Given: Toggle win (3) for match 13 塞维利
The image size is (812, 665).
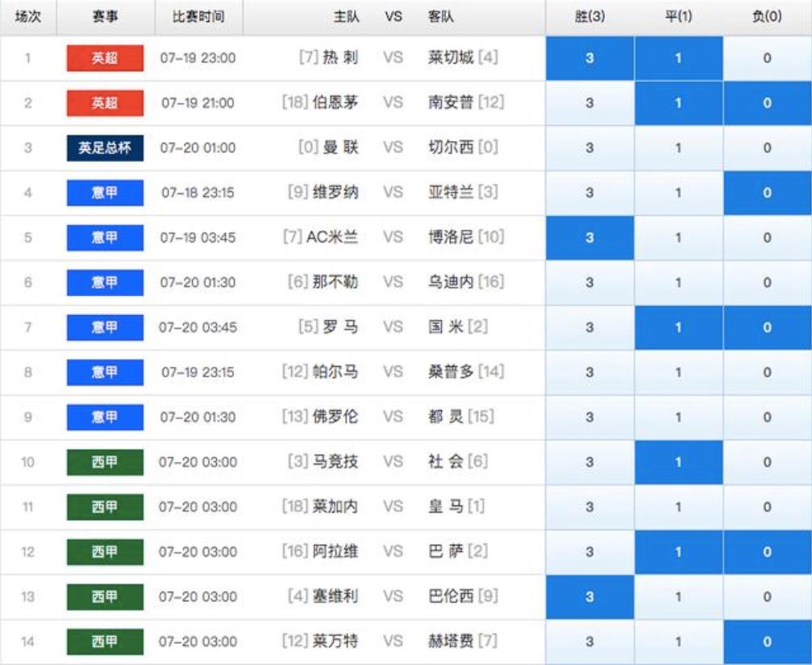Looking at the screenshot, I should tap(589, 596).
